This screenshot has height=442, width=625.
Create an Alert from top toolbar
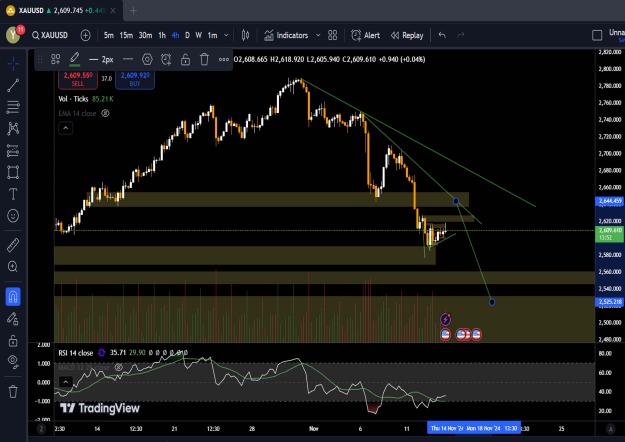coord(366,35)
